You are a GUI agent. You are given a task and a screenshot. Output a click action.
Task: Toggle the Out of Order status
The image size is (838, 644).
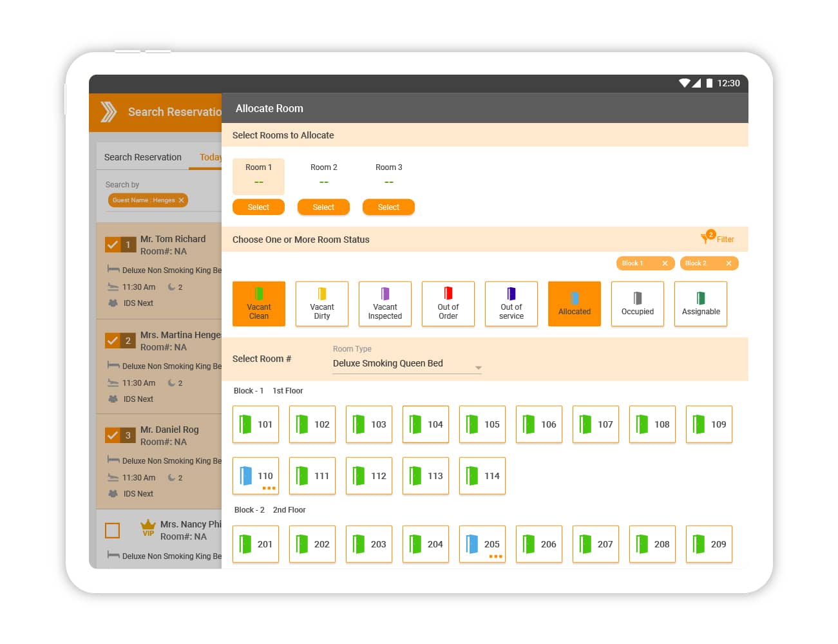[x=448, y=304]
